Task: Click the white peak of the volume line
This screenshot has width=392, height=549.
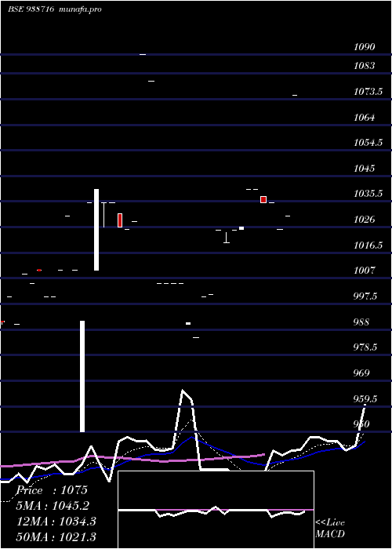Action: 183,391
